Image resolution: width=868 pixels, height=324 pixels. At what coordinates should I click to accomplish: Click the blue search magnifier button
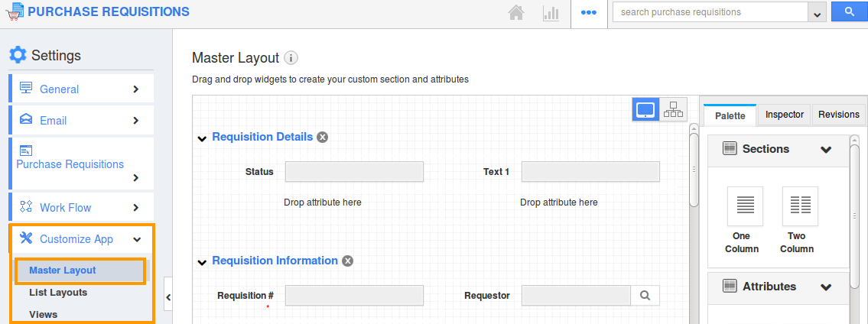[x=848, y=12]
